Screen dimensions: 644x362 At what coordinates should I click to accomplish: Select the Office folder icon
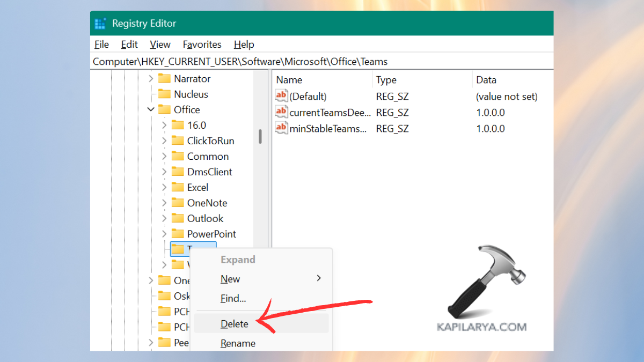coord(164,110)
